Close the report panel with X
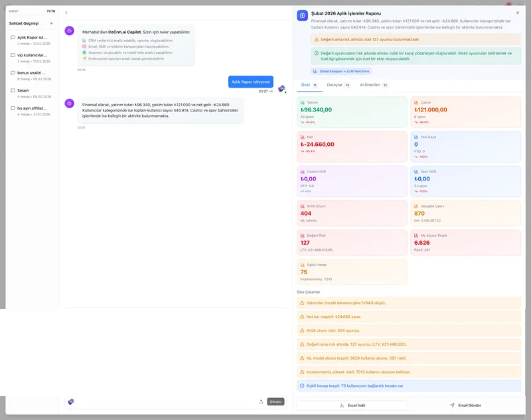 (518, 13)
